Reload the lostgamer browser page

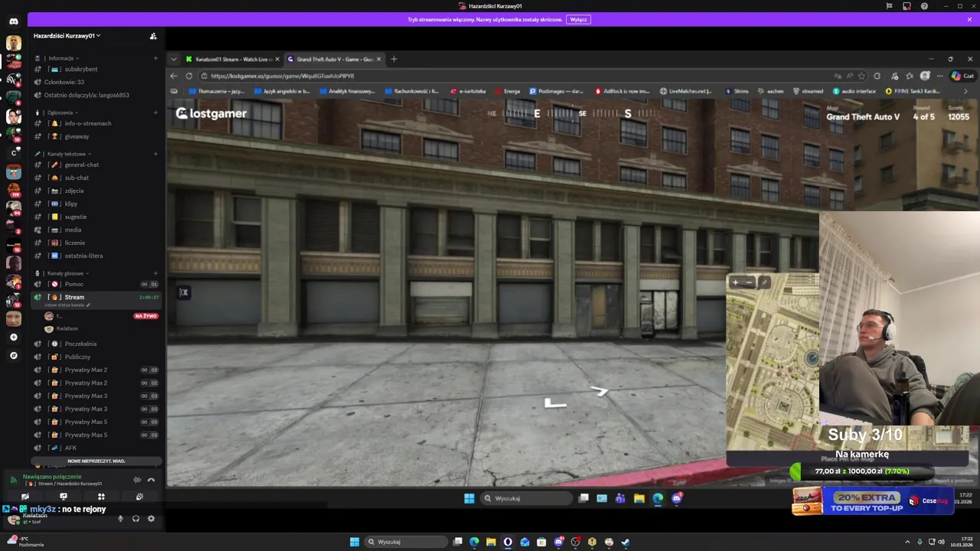[x=189, y=76]
